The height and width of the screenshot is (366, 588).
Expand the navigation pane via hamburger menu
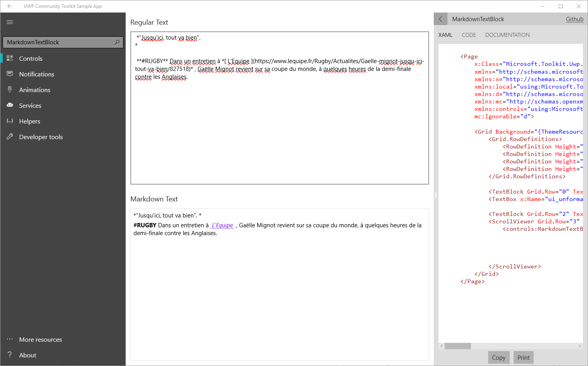pyautogui.click(x=10, y=22)
